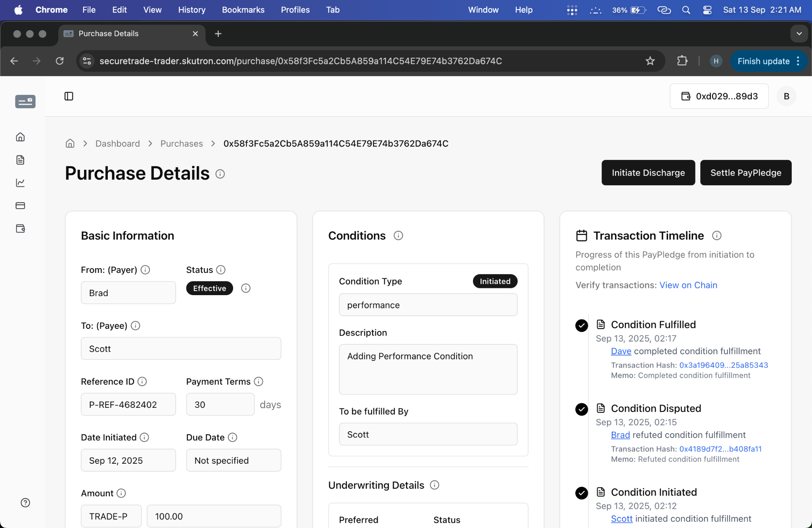Viewport: 812px width, 528px height.
Task: Open Chrome extensions puzzle icon
Action: (682, 61)
